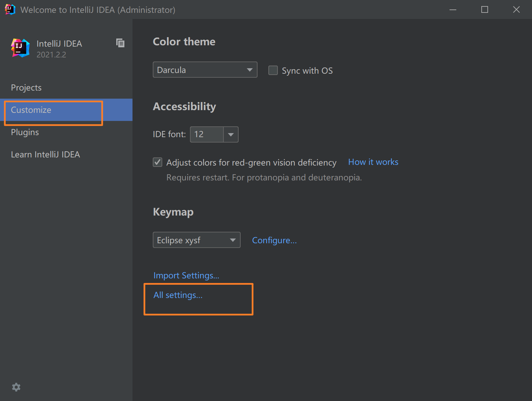This screenshot has width=532, height=401.
Task: Open the Eclipse xysf keymap dropdown
Action: (x=197, y=240)
